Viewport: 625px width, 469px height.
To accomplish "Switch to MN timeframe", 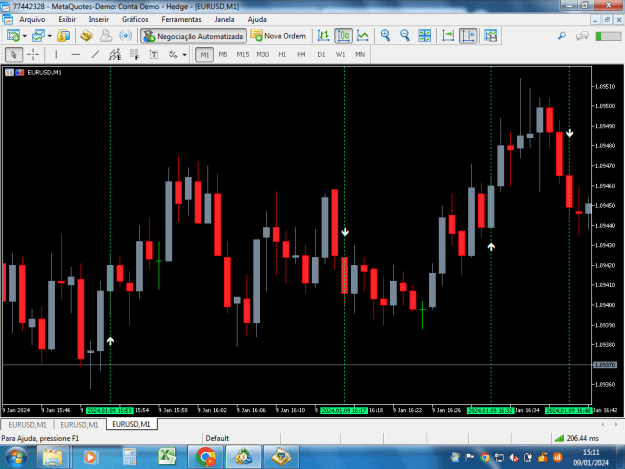I will pos(360,55).
